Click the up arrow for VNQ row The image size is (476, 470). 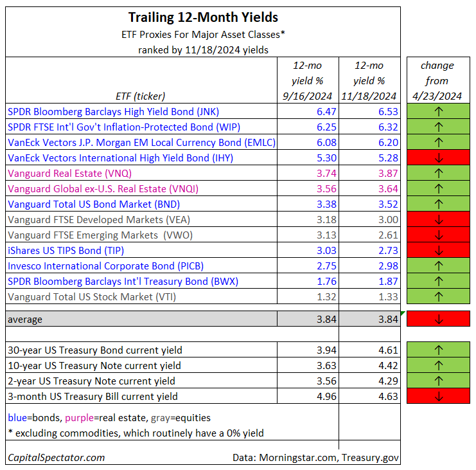438,174
